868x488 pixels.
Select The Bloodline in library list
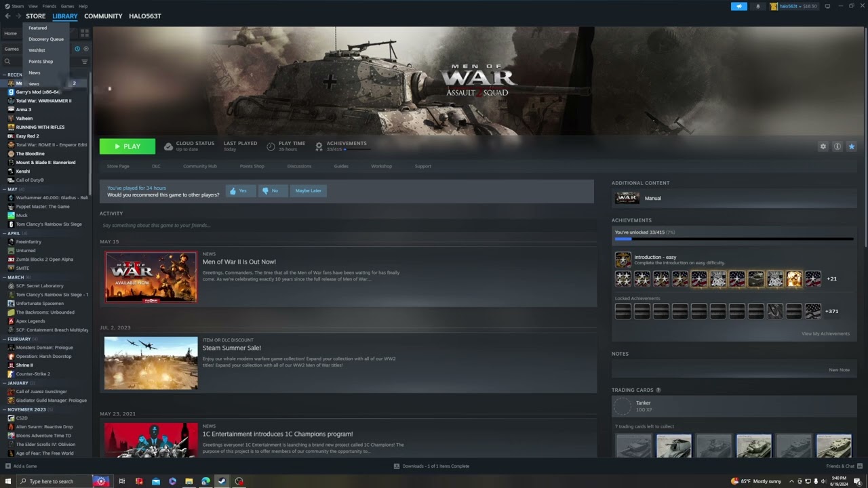[30, 153]
